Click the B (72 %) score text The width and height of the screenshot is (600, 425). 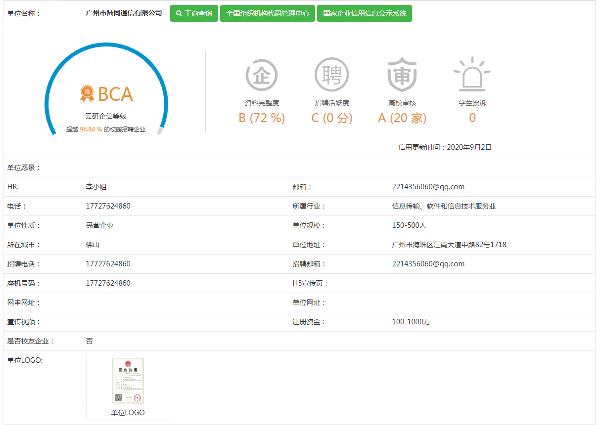(x=262, y=118)
